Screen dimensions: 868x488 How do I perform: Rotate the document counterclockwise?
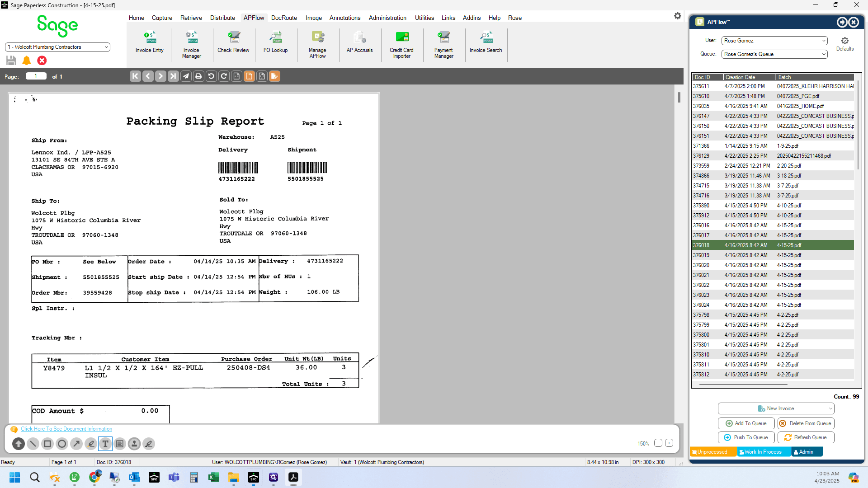click(211, 76)
